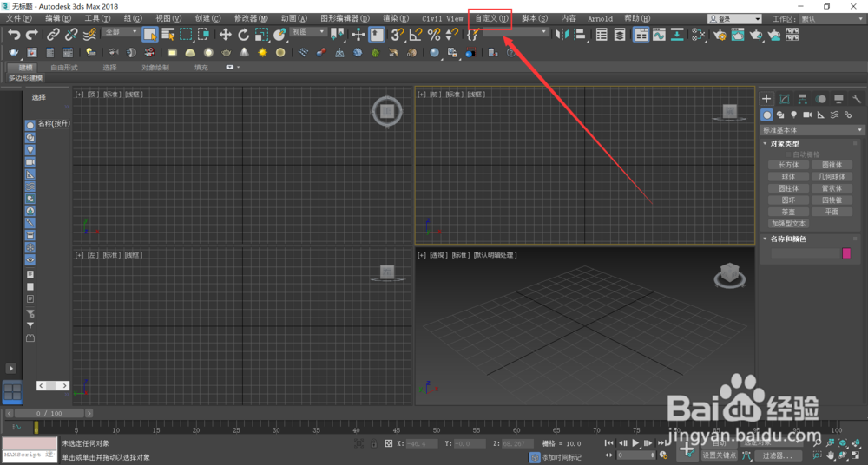The width and height of the screenshot is (868, 465).
Task: Open the workspace 默认 dropdown
Action: (x=832, y=19)
